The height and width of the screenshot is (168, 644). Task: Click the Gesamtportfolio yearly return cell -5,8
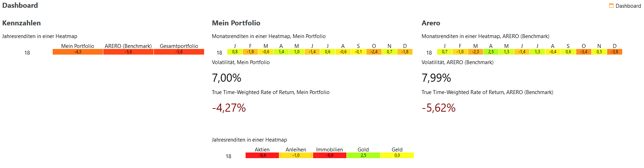point(179,52)
